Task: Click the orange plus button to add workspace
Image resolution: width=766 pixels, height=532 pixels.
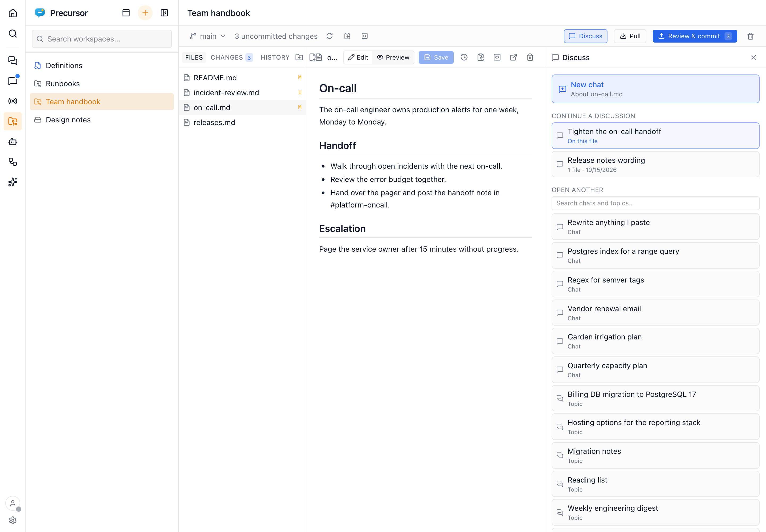Action: [x=145, y=13]
